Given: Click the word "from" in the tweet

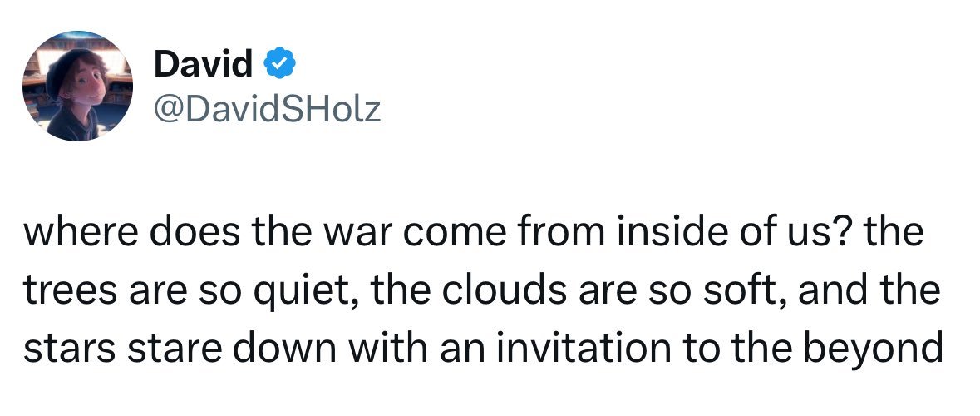Looking at the screenshot, I should (x=551, y=235).
